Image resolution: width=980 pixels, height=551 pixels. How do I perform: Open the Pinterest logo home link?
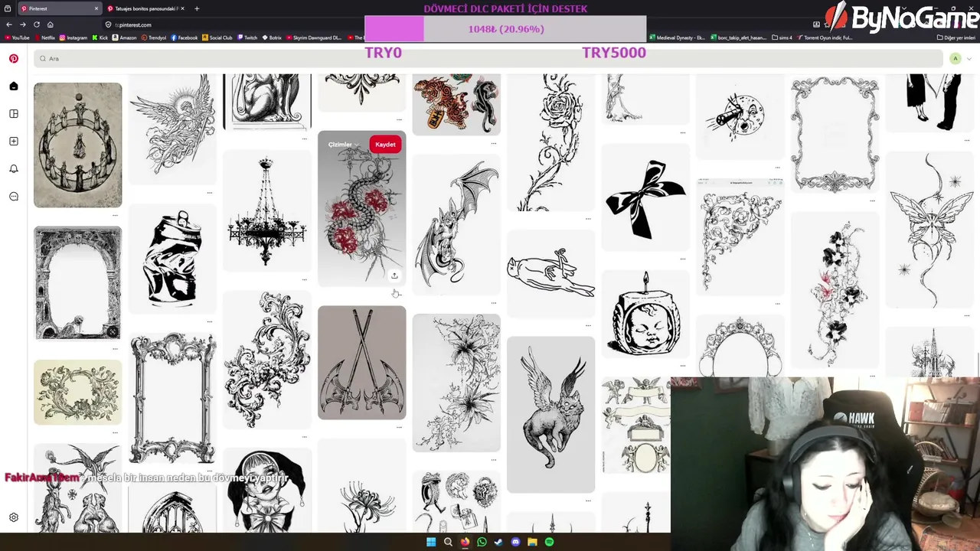pyautogui.click(x=14, y=58)
